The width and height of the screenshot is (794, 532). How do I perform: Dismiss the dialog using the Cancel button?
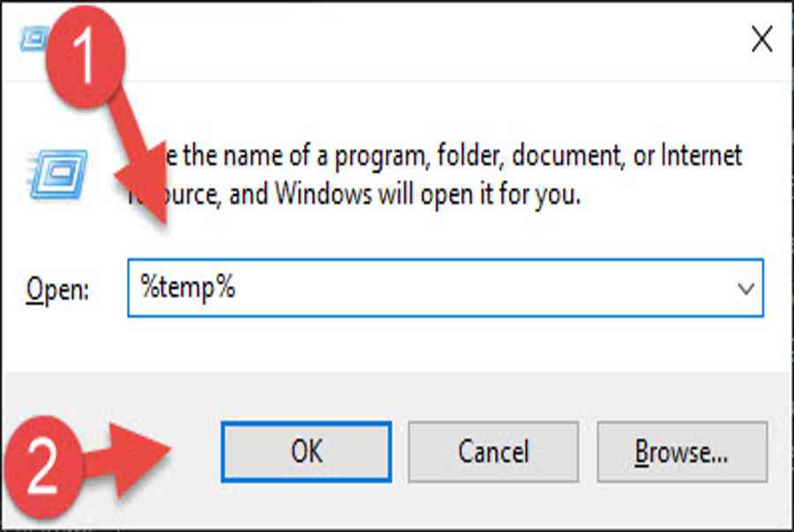tap(493, 452)
